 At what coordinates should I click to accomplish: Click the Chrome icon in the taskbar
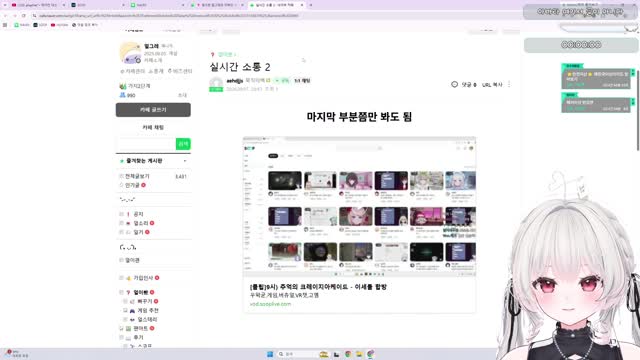[348, 354]
